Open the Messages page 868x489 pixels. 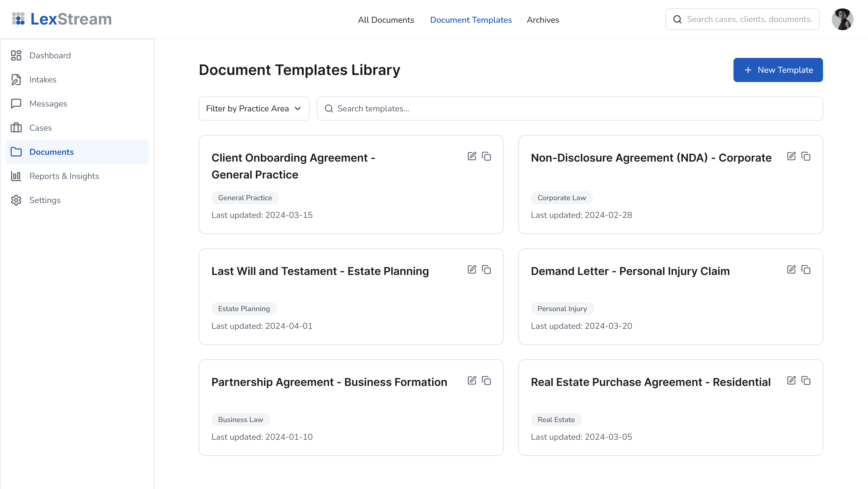48,104
